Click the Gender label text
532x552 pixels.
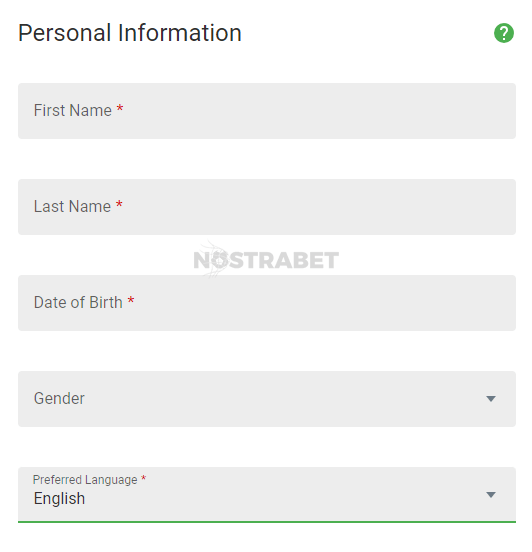point(59,399)
